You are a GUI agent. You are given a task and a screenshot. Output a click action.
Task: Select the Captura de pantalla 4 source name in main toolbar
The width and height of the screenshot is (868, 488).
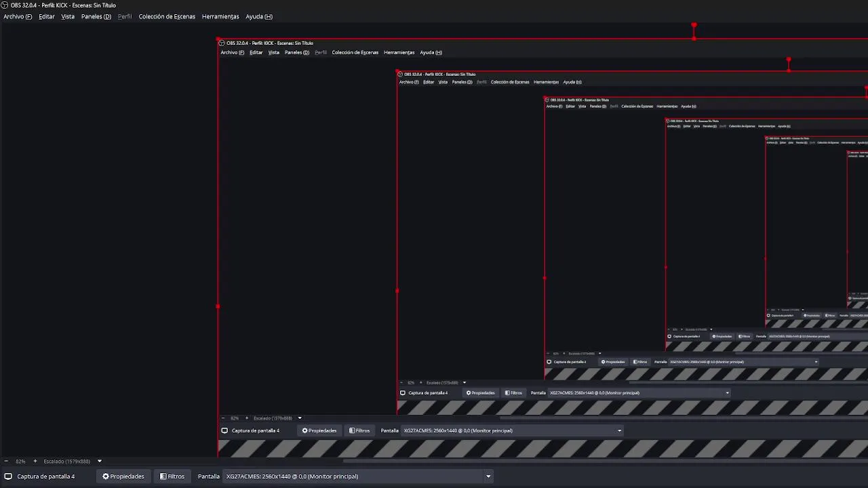[46, 476]
